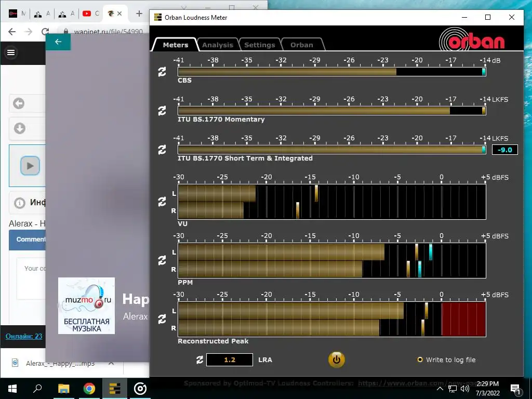Click the teal back arrow in overlay
Screen dimensions: 532x399
pyautogui.click(x=58, y=42)
